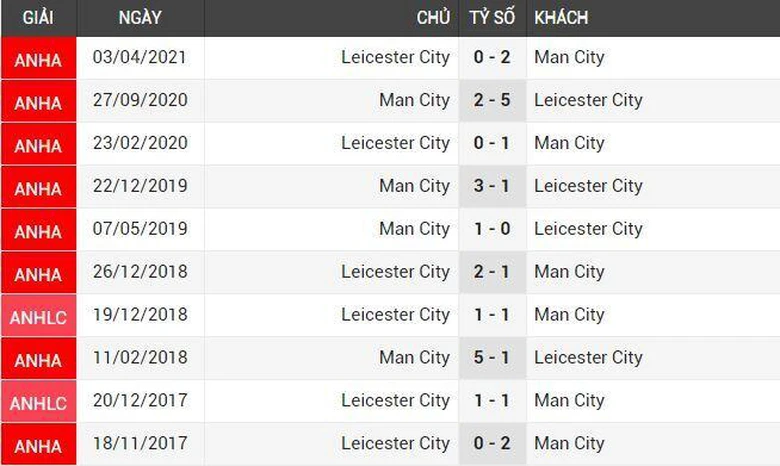The height and width of the screenshot is (466, 780).
Task: Click the ANHLC badge for 19/12/2018
Action: (38, 316)
